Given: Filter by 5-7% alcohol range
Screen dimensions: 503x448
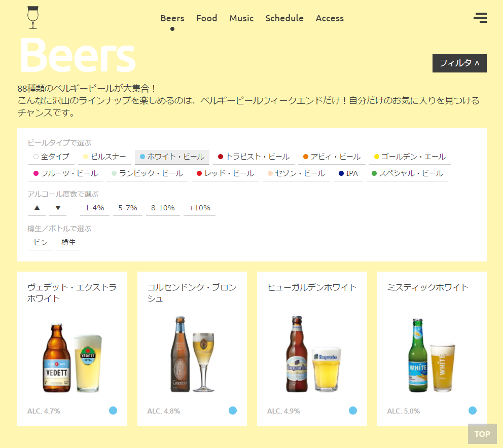Looking at the screenshot, I should pyautogui.click(x=128, y=208).
